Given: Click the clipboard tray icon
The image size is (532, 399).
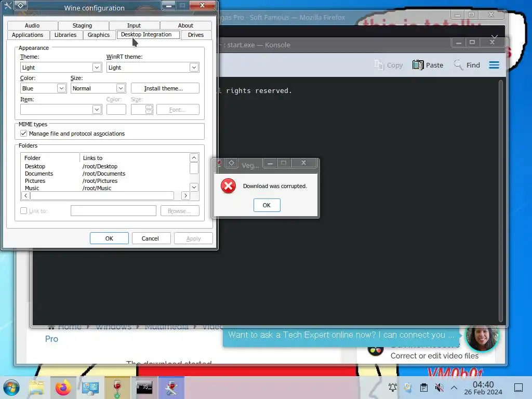Looking at the screenshot, I should (x=423, y=387).
